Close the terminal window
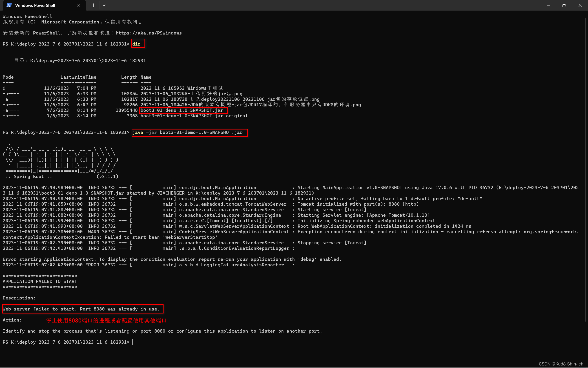Screen dimensions: 588x368 [580, 5]
